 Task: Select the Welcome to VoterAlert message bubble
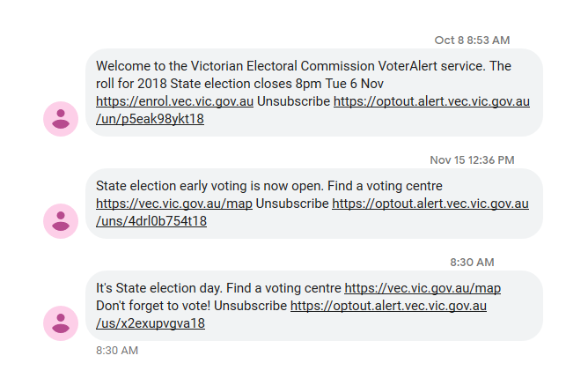click(x=314, y=93)
